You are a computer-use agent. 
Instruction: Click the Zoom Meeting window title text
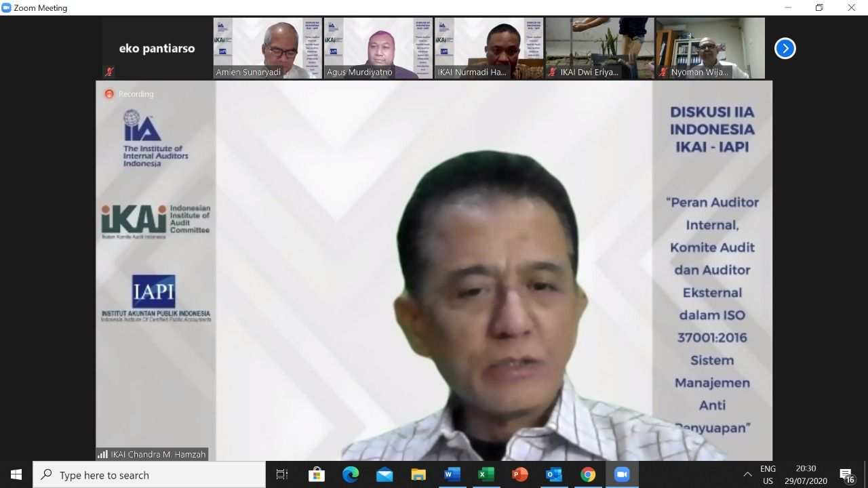tap(41, 8)
